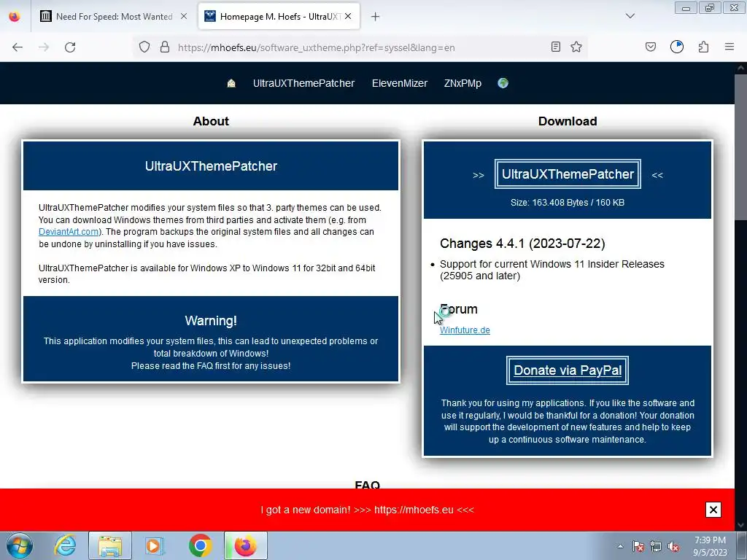This screenshot has width=747, height=560.
Task: Show hidden system tray icons
Action: tap(620, 546)
